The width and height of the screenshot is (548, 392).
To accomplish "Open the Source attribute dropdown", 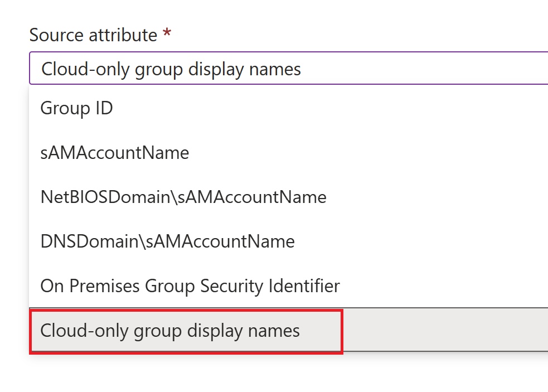I will [288, 69].
